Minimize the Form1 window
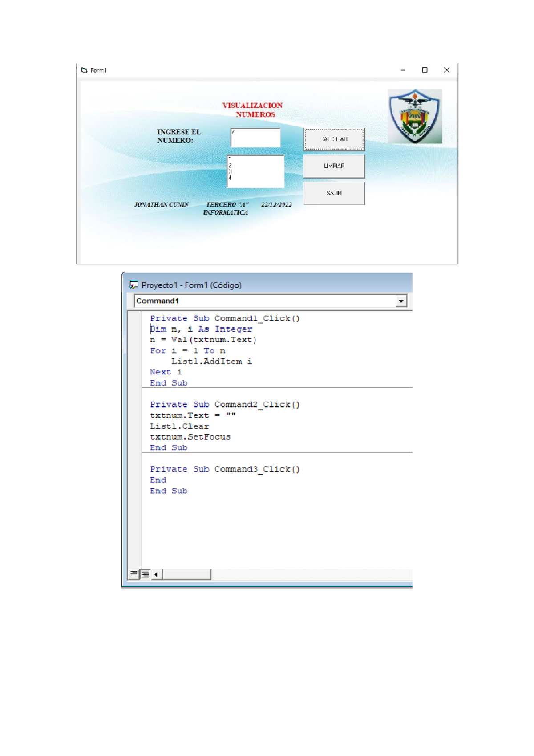The image size is (534, 756). tap(403, 70)
